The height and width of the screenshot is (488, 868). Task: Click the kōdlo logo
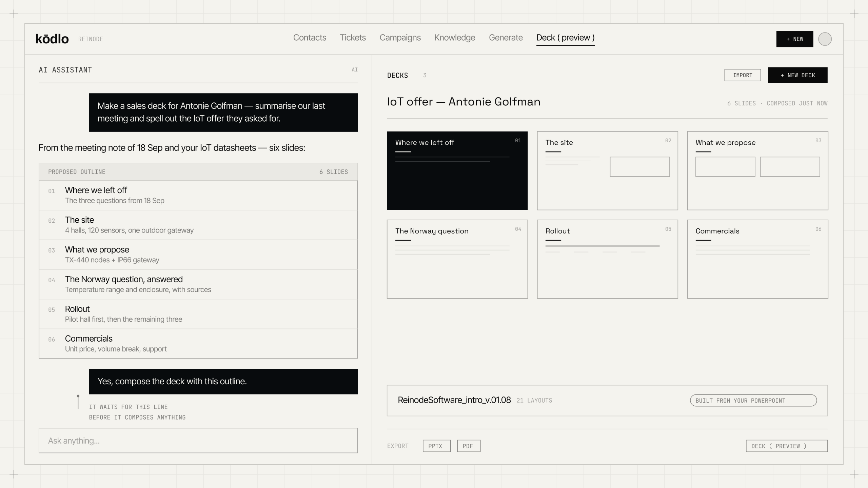pyautogui.click(x=52, y=39)
